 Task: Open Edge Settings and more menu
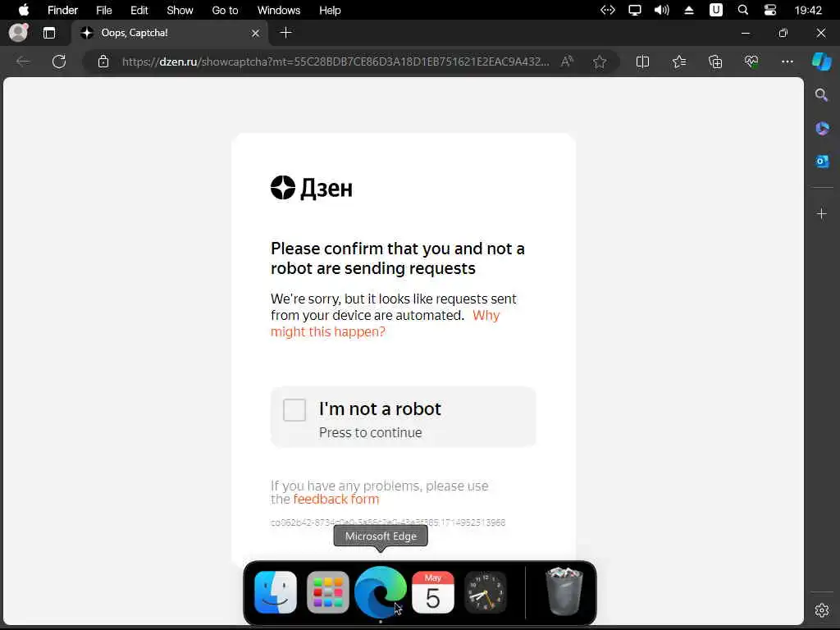click(x=787, y=62)
